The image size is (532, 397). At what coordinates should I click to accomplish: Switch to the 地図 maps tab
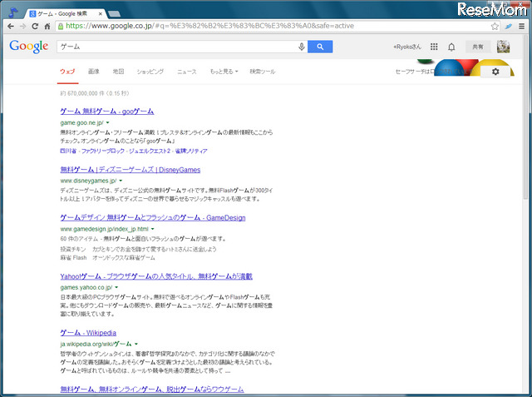point(118,72)
